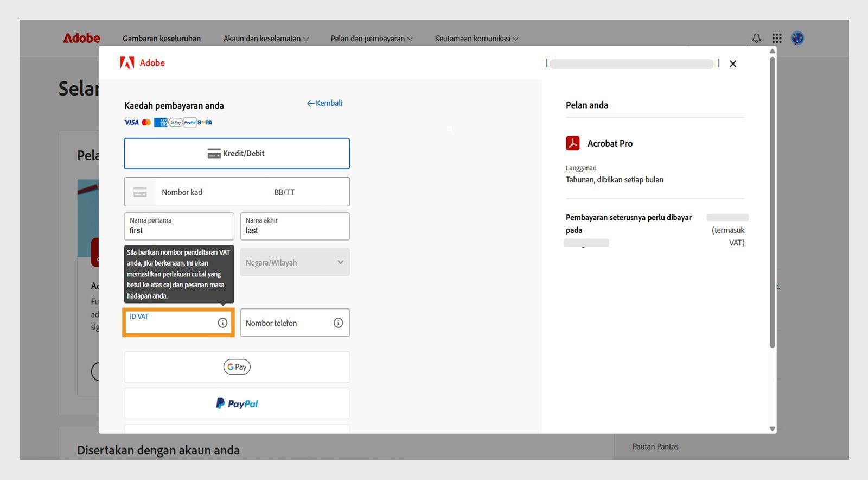Click the Mastercard logo under payment methods
This screenshot has width=868, height=480.
pos(146,122)
